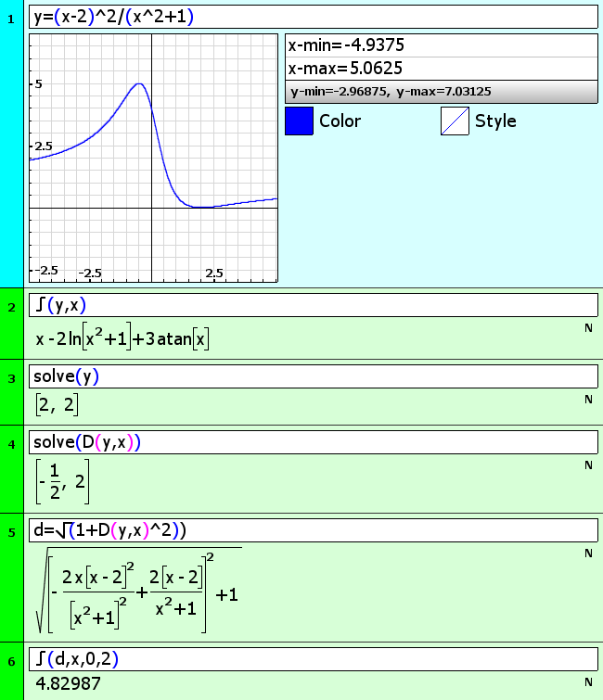The width and height of the screenshot is (603, 700).
Task: Toggle the N indicator on the 4.82987 result
Action: [x=588, y=682]
